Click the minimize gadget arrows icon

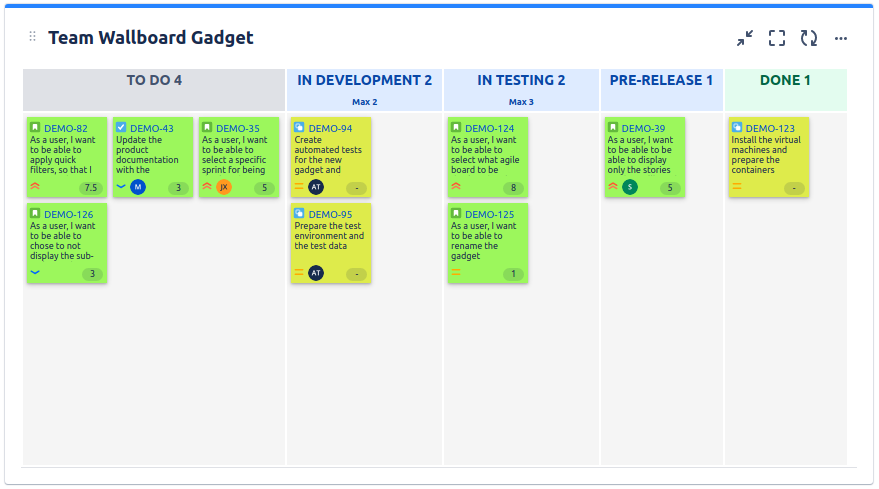pos(745,38)
